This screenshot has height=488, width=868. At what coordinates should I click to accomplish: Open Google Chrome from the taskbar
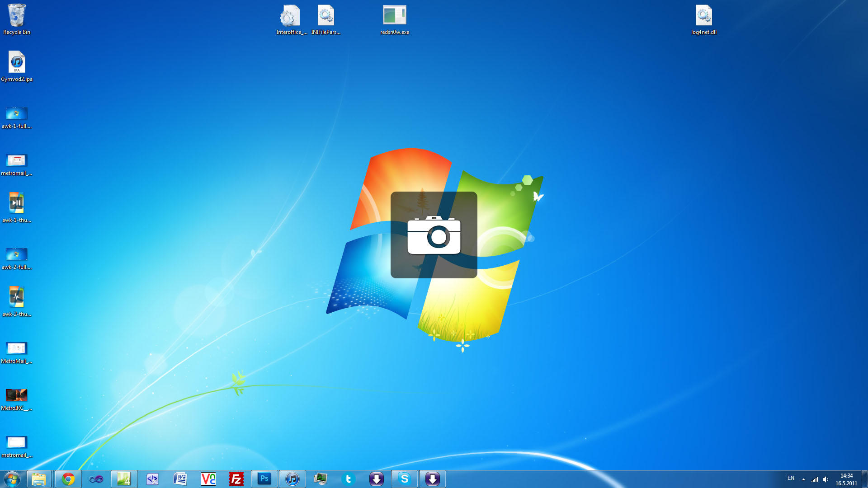(68, 479)
